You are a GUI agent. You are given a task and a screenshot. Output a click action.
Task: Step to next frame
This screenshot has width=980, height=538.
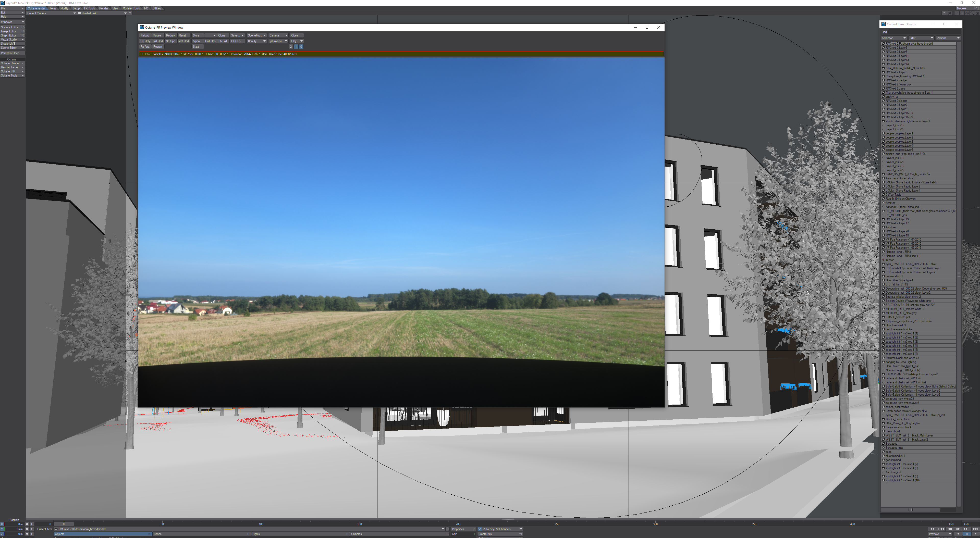tap(958, 529)
